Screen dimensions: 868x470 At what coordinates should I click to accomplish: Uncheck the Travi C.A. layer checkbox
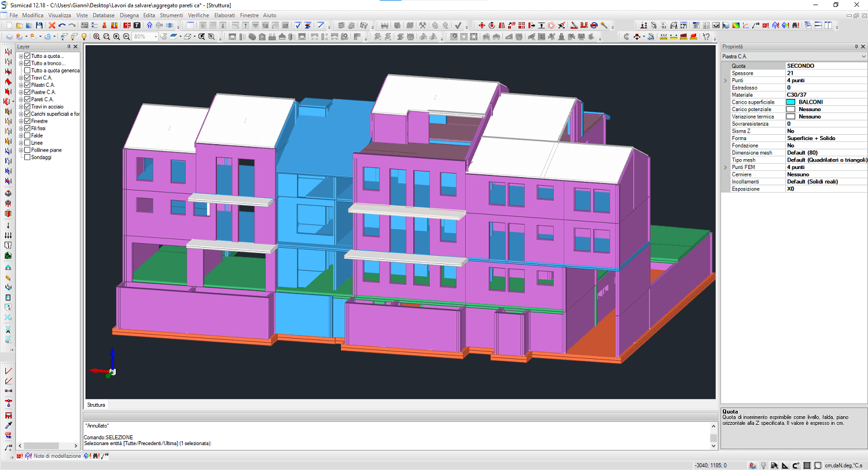click(x=27, y=78)
